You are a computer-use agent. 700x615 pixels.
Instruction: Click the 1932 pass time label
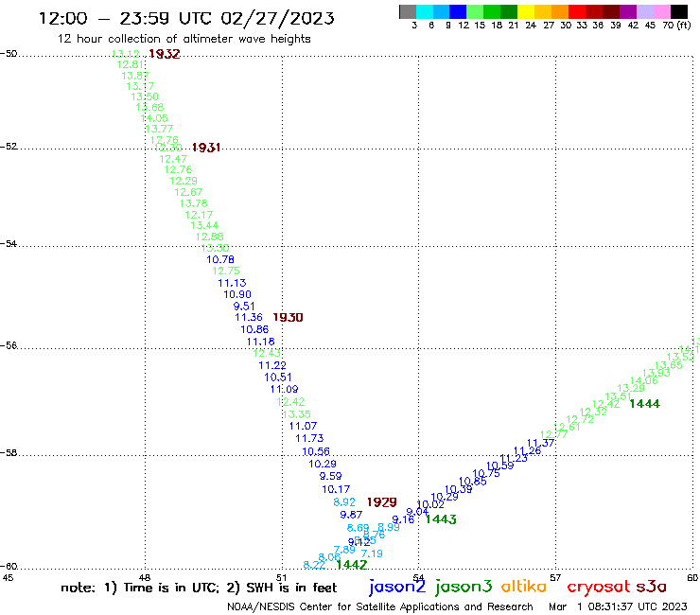165,54
